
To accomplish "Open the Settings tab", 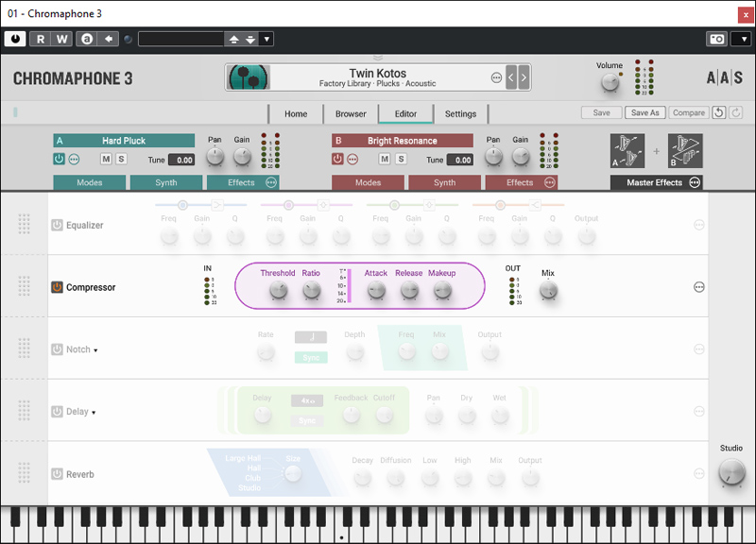I will pyautogui.click(x=460, y=114).
